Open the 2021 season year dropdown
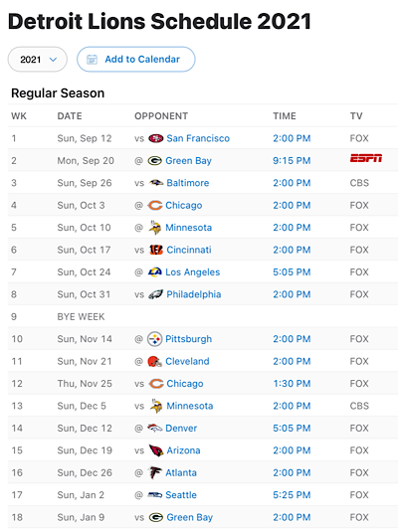398x532 pixels. [38, 60]
